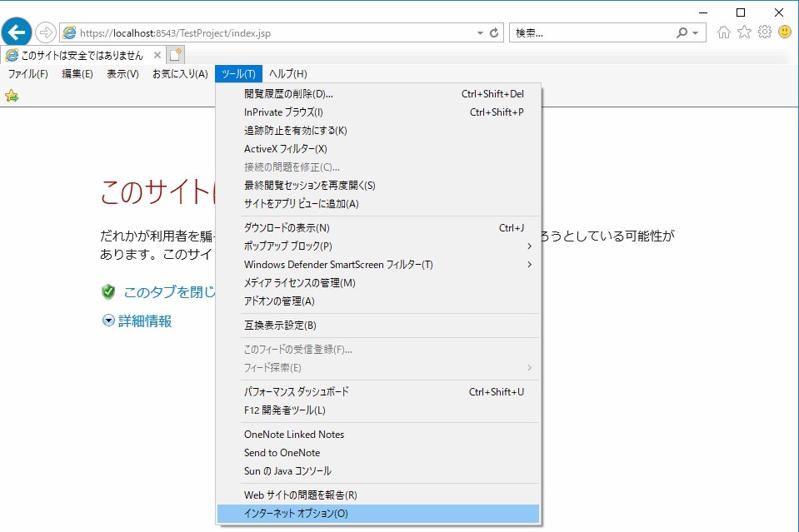Close the ツール(T) menu
The height and width of the screenshot is (532, 799).
[238, 74]
